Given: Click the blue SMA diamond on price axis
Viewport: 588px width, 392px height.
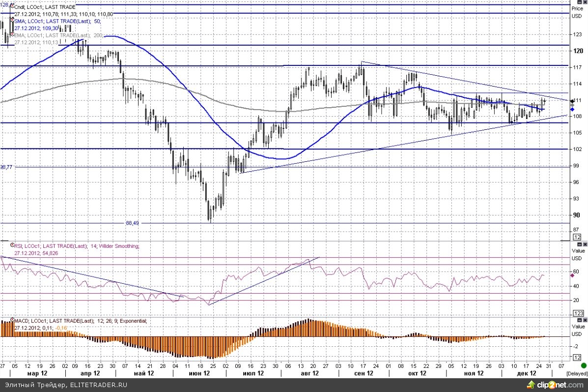Looking at the screenshot, I should 572,109.
